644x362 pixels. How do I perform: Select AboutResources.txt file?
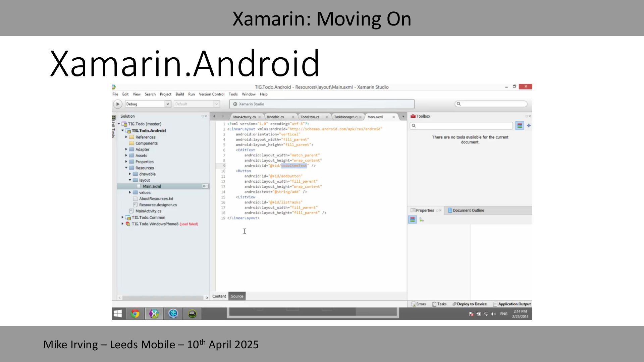tap(156, 199)
